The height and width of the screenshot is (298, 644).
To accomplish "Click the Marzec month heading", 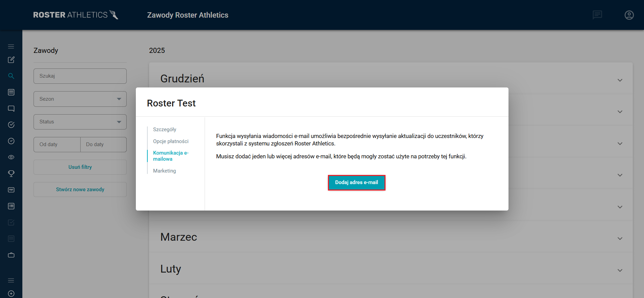I will 179,237.
